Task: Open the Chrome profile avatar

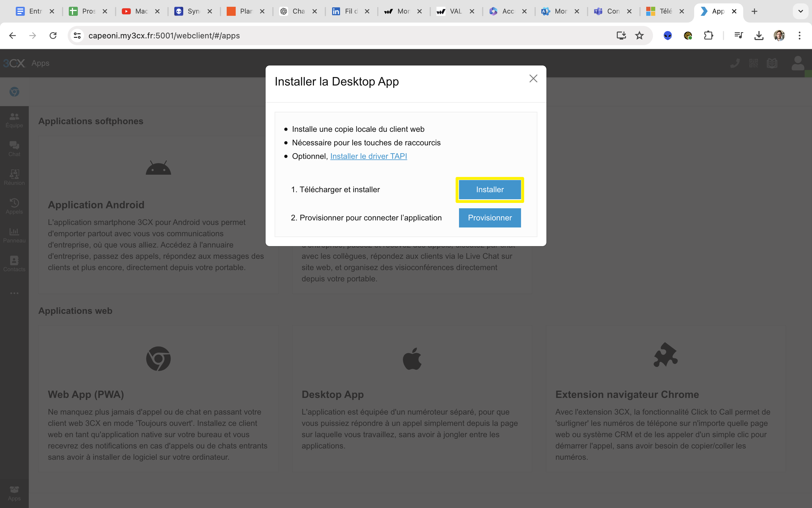Action: click(x=779, y=36)
